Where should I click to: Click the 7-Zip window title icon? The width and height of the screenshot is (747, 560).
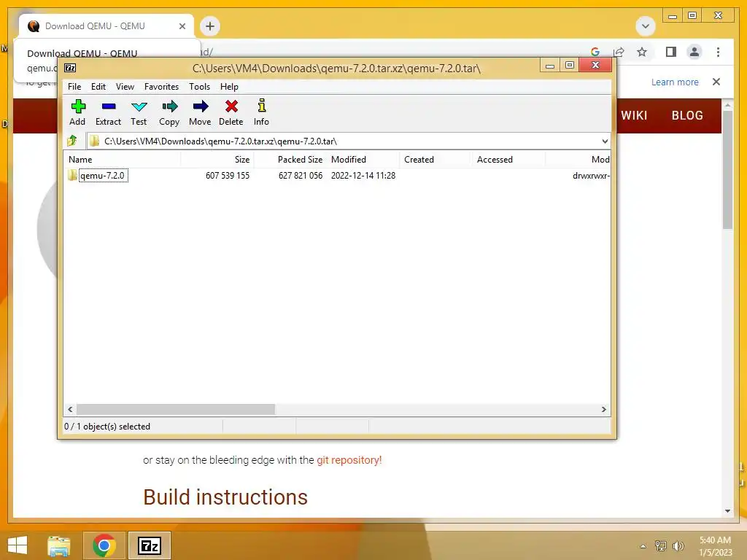(70, 68)
